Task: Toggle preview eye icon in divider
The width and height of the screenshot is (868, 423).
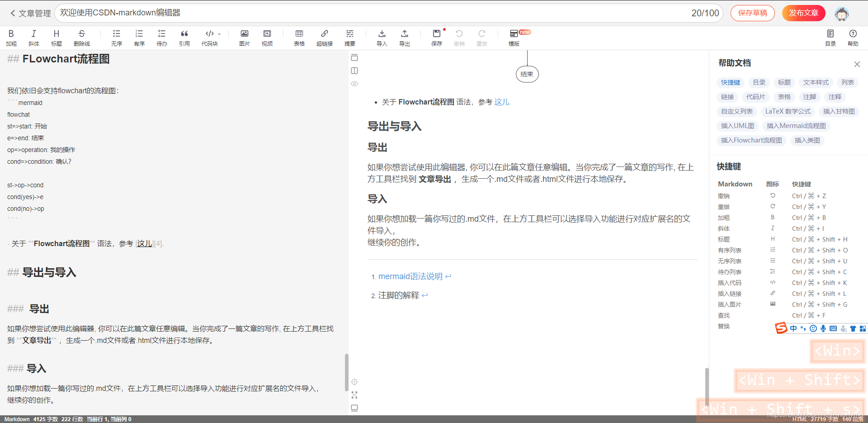Action: click(354, 84)
